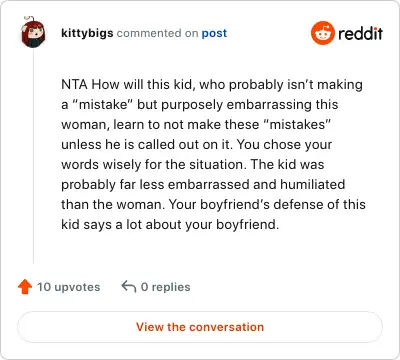
Task: Click the quoted plural word "mistakes"
Action: (297, 124)
